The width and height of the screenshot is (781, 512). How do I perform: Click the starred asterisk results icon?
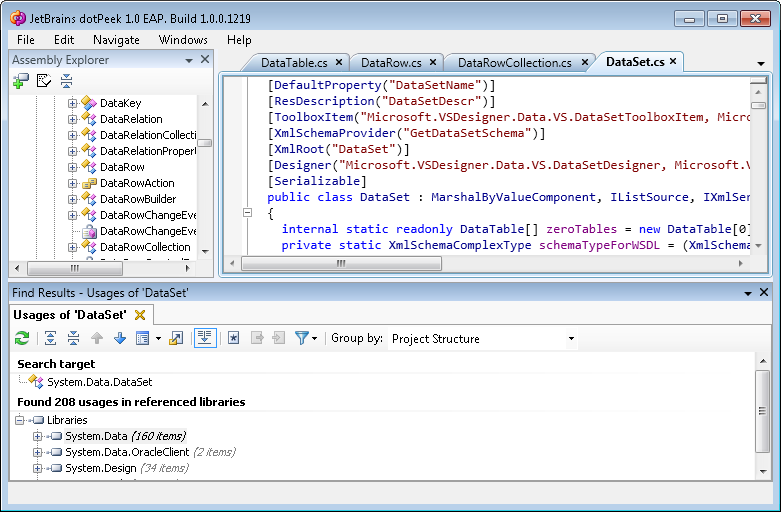point(234,338)
